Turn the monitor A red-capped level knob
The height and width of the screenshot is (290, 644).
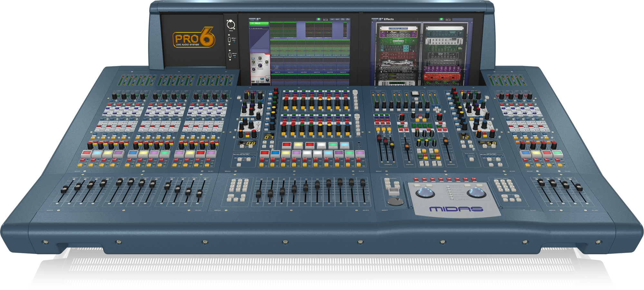pyautogui.click(x=402, y=117)
